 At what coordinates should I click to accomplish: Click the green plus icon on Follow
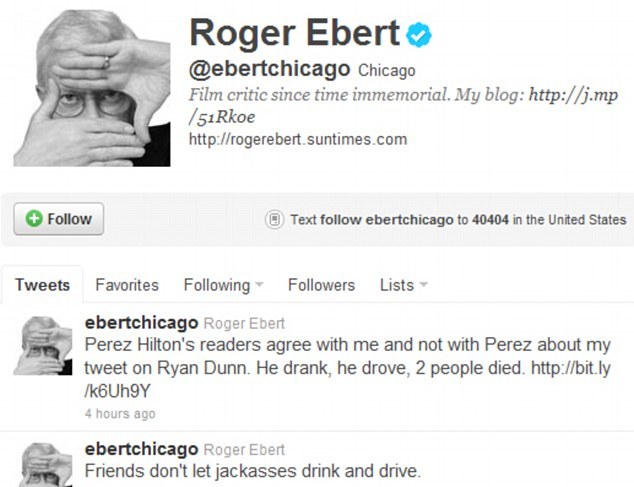pos(34,219)
